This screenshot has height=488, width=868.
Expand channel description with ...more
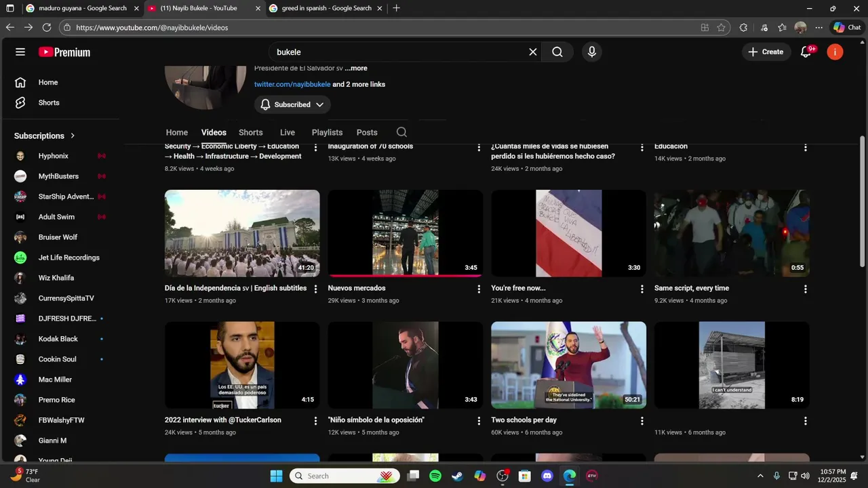tap(356, 68)
